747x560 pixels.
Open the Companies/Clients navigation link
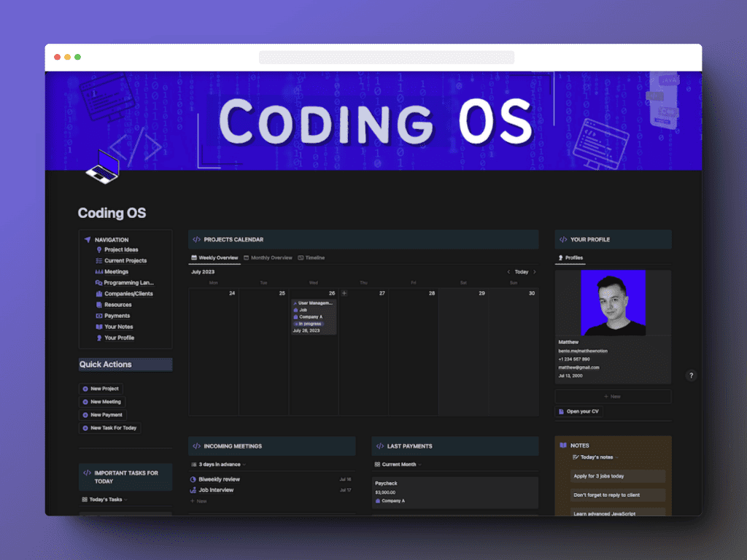pos(128,294)
